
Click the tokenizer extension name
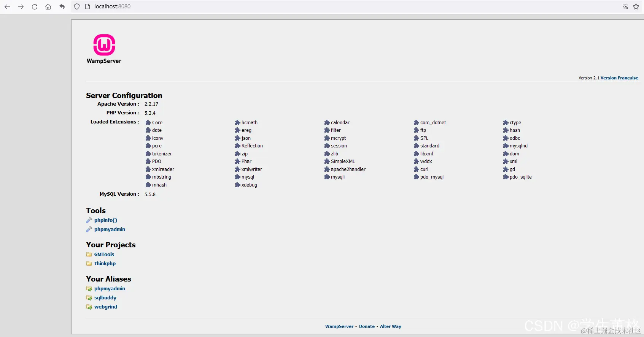coord(162,154)
